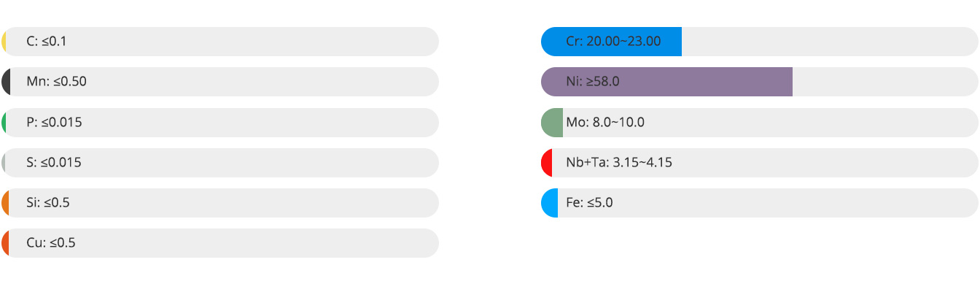This screenshot has width=980, height=292.
Task: Click the blue filled portion of Cr bar
Action: click(611, 42)
